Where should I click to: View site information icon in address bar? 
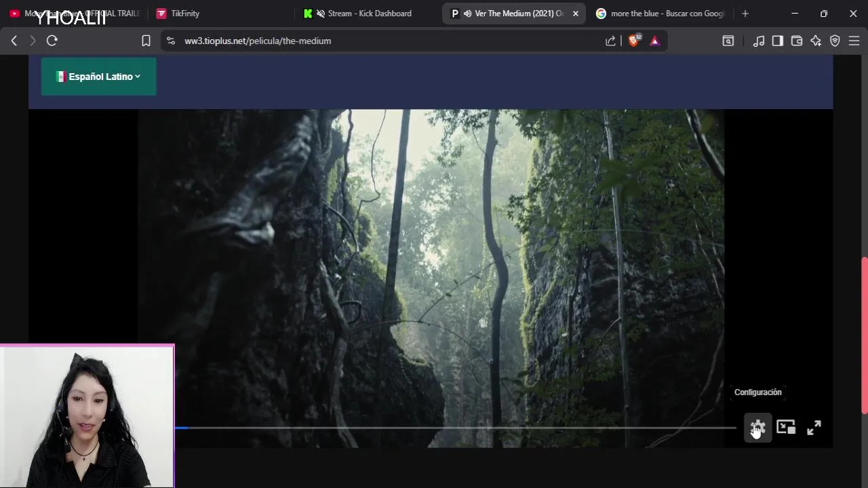click(170, 41)
